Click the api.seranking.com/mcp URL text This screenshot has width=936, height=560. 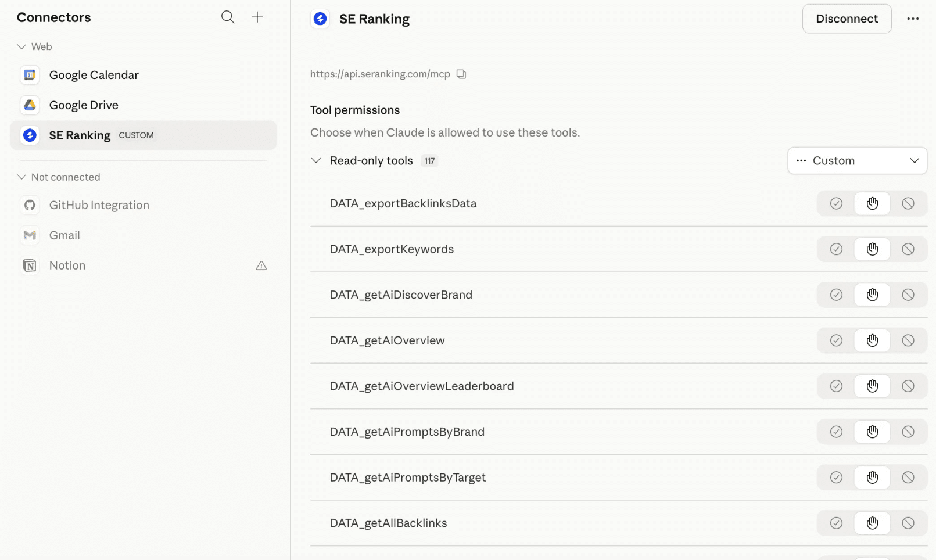click(380, 74)
